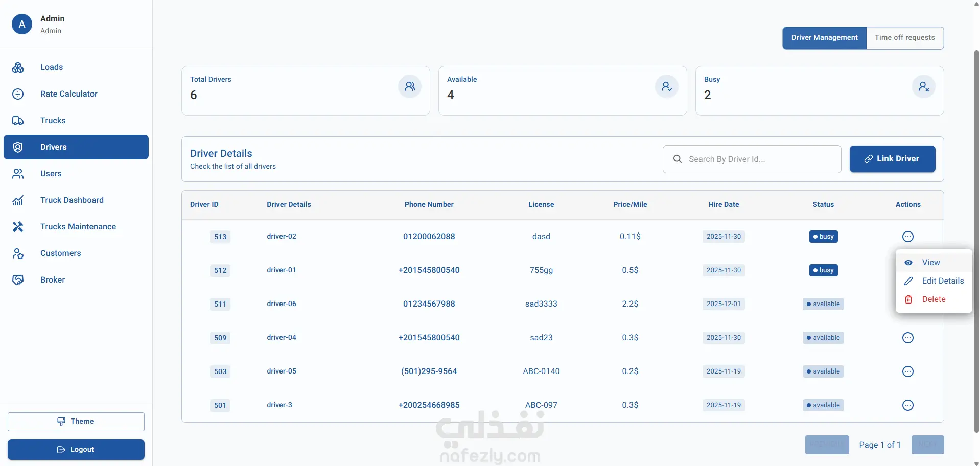Click the Phone Number column header
Screen dimensions: 980x466
[429, 205]
